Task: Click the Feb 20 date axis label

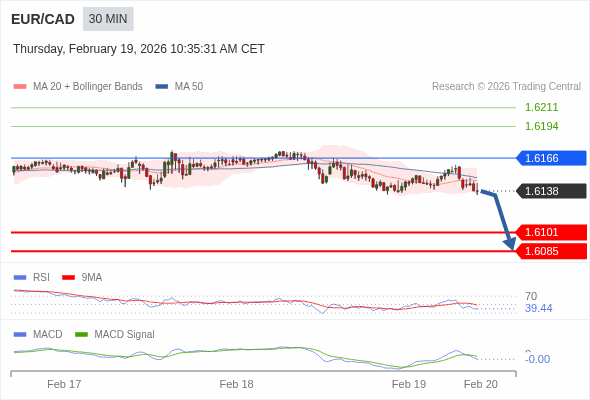Action: point(481,384)
